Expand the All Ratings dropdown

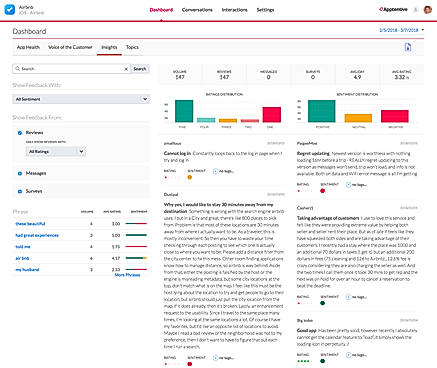tap(56, 152)
